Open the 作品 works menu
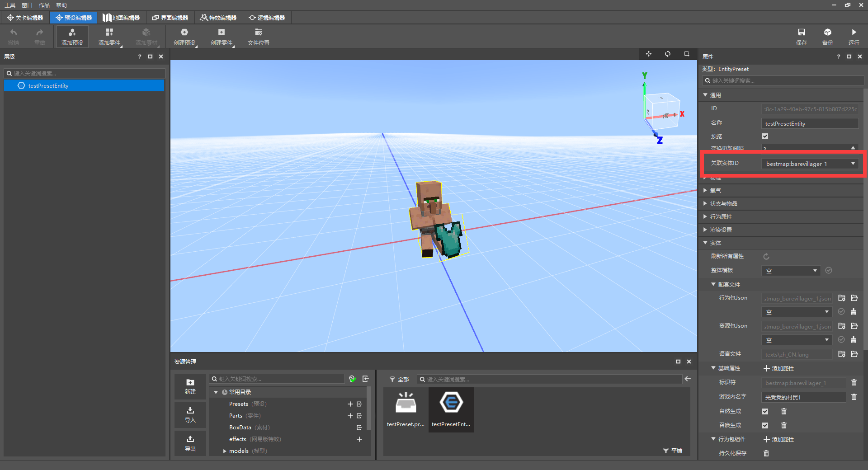The height and width of the screenshot is (470, 868). tap(44, 5)
